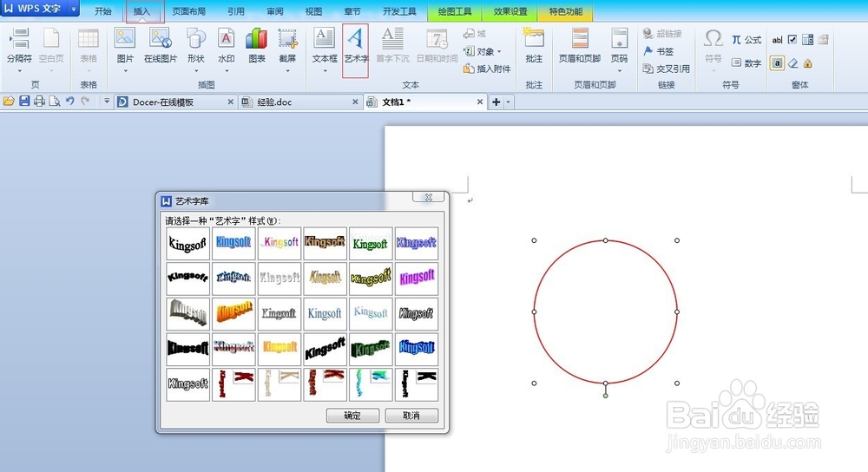
Task: Click the undo arrow icon
Action: (69, 102)
